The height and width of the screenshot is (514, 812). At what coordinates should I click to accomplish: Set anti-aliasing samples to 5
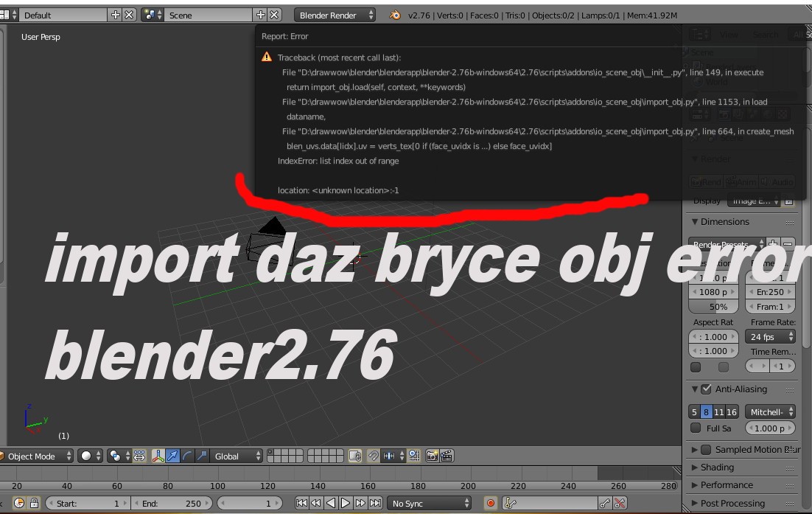[694, 412]
